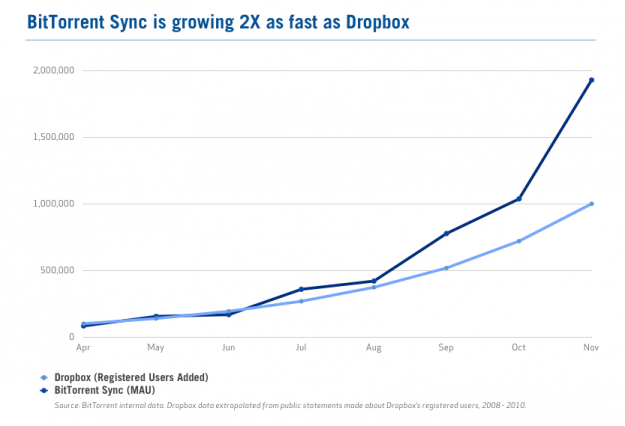Click Dropbox's October data point
The width and height of the screenshot is (625, 426).
[x=519, y=241]
